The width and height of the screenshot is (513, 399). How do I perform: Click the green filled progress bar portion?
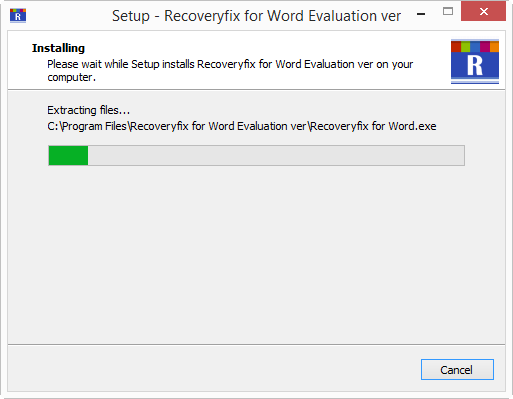[x=68, y=155]
